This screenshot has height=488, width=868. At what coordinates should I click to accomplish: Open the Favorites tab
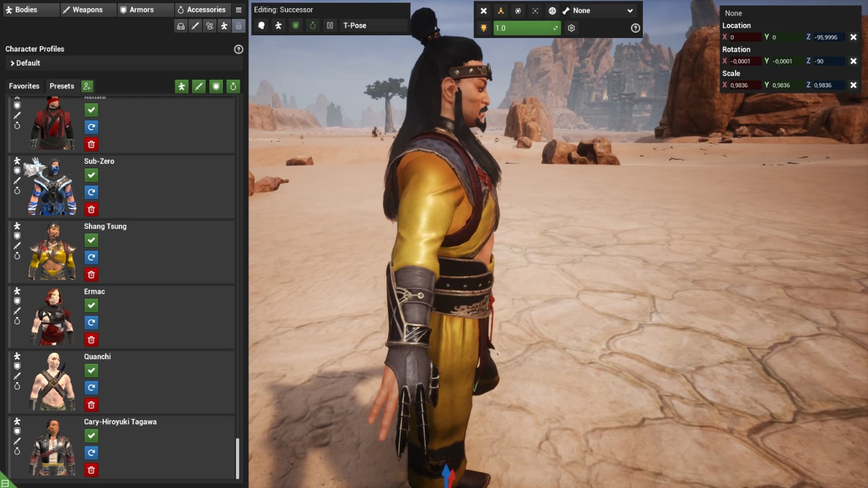(24, 86)
